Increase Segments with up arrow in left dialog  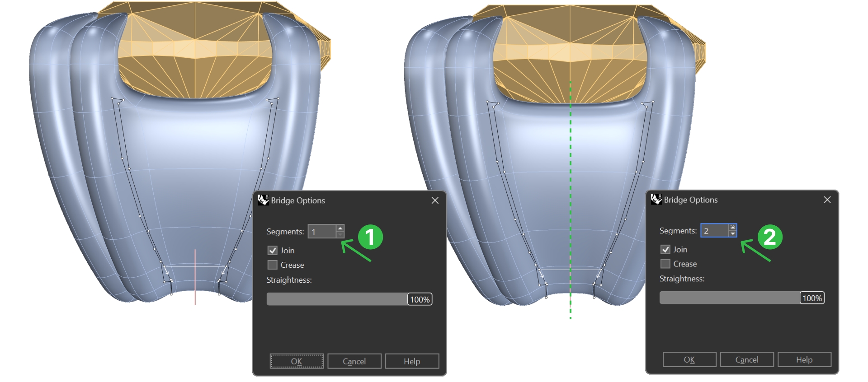(340, 228)
